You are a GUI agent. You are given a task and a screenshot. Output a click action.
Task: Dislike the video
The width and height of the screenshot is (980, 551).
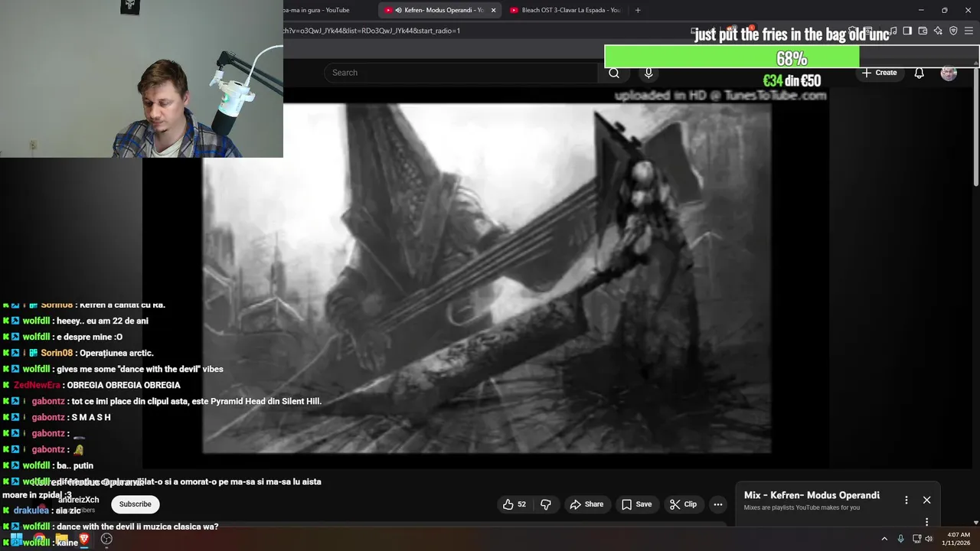click(x=546, y=504)
